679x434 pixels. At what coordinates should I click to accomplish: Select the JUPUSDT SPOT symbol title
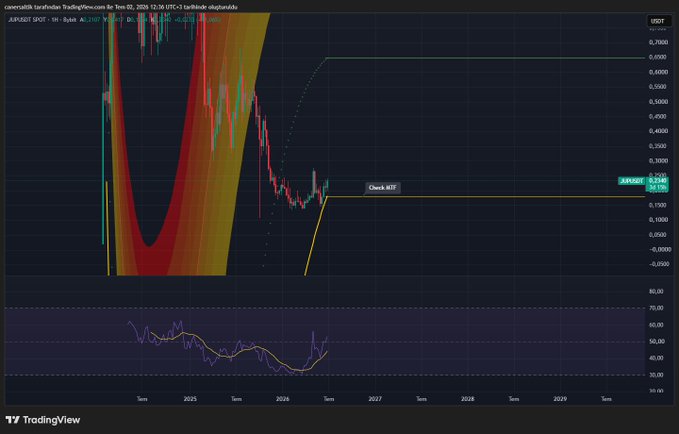(x=27, y=20)
